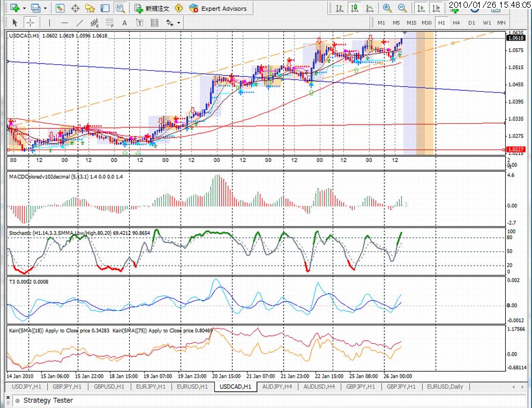Click the 新規注文 new order button
The image size is (532, 408).
click(x=152, y=8)
